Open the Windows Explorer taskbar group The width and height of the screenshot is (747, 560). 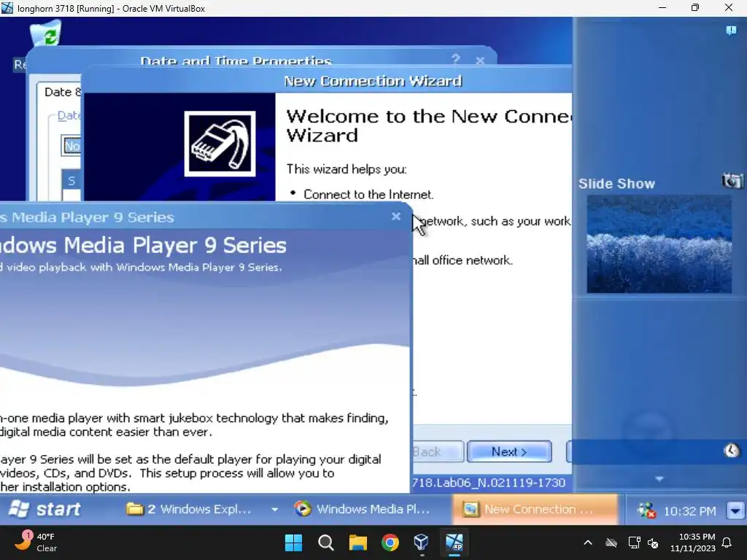tap(188, 509)
